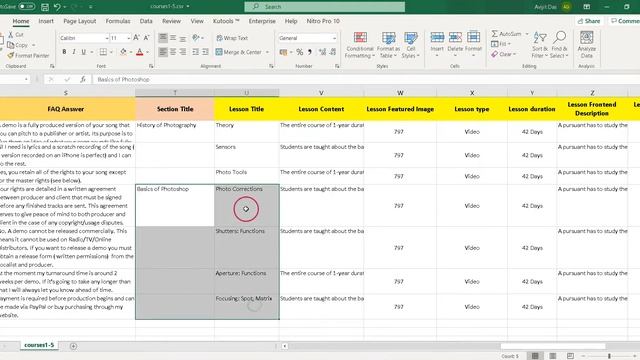Select the courses1-5 sheet tab
Screen dimensions: 640x360
[39, 345]
